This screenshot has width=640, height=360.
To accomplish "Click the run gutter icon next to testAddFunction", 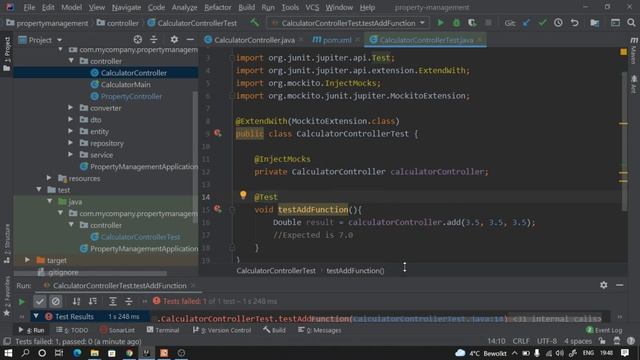I will 218,209.
